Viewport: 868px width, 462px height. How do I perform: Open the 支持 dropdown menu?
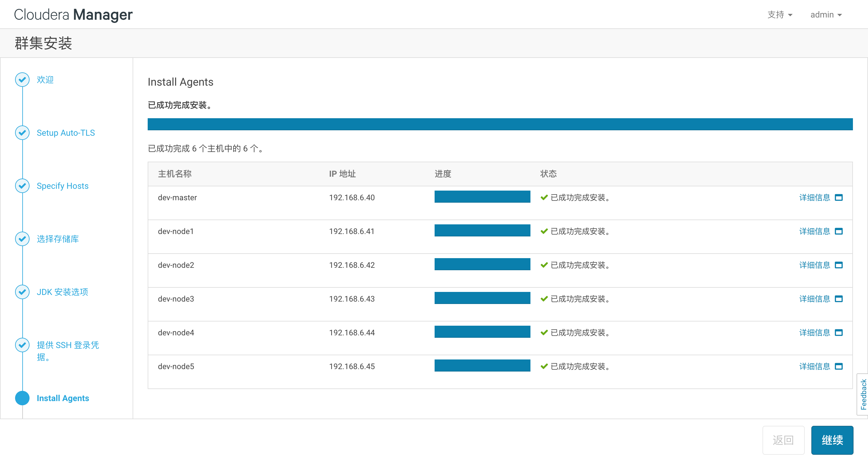click(780, 14)
